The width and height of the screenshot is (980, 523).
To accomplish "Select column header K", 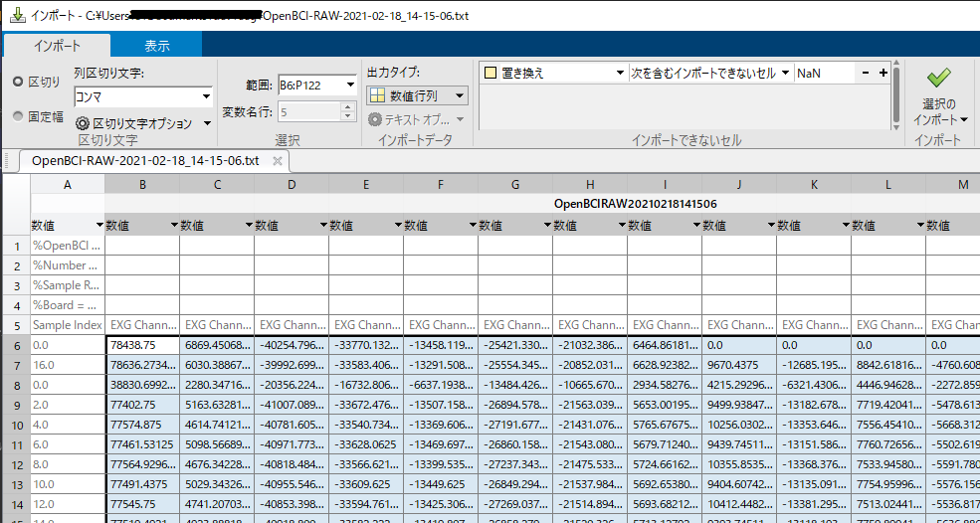I will click(814, 184).
